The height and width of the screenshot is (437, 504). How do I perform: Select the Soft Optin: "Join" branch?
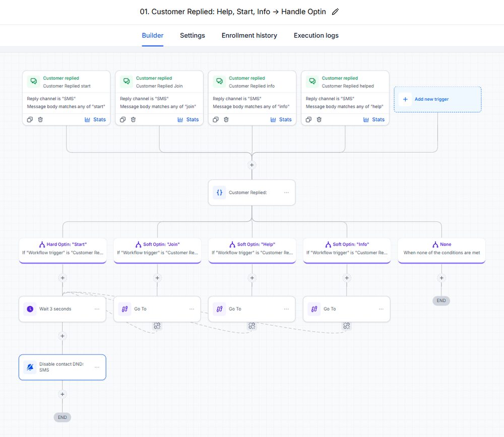tap(157, 250)
